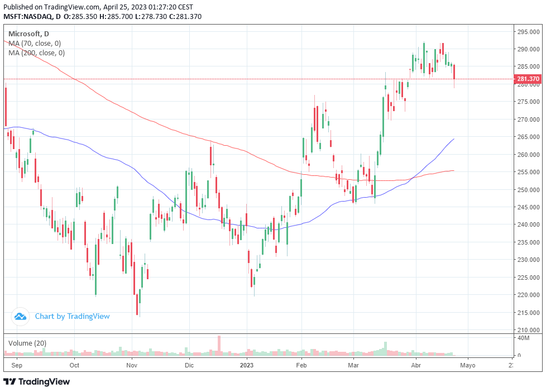Click the 245.000 price axis label

point(528,207)
